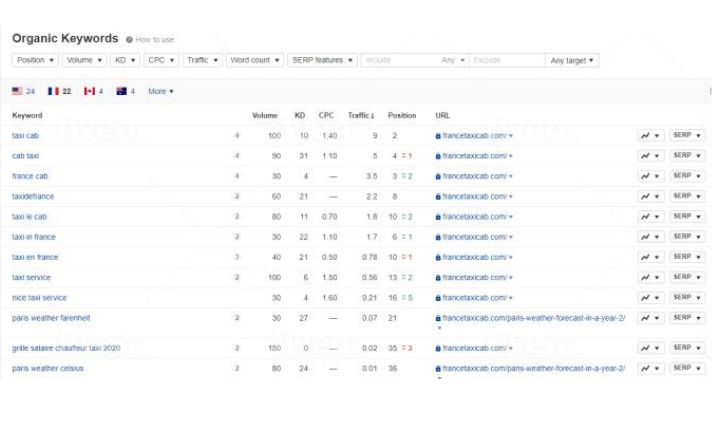Viewport: 712px width, 430px height.
Task: Open SERP dropdown for taxi le cab row
Action: (x=687, y=217)
